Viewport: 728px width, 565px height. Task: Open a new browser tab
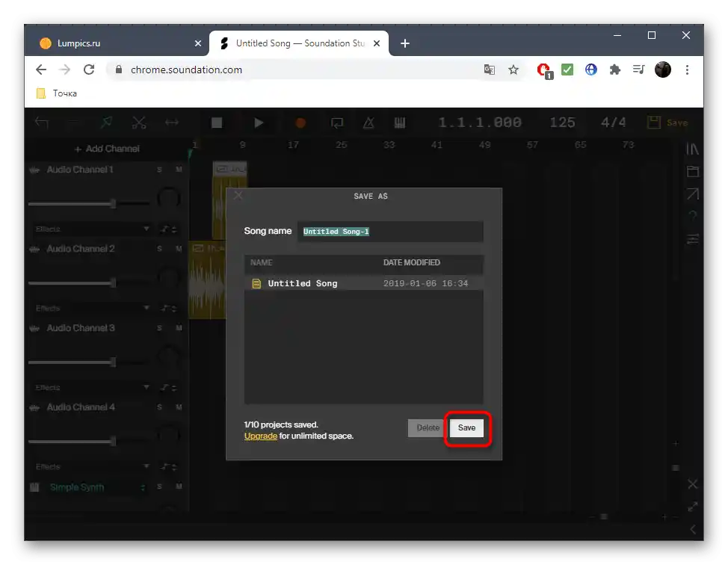tap(405, 43)
